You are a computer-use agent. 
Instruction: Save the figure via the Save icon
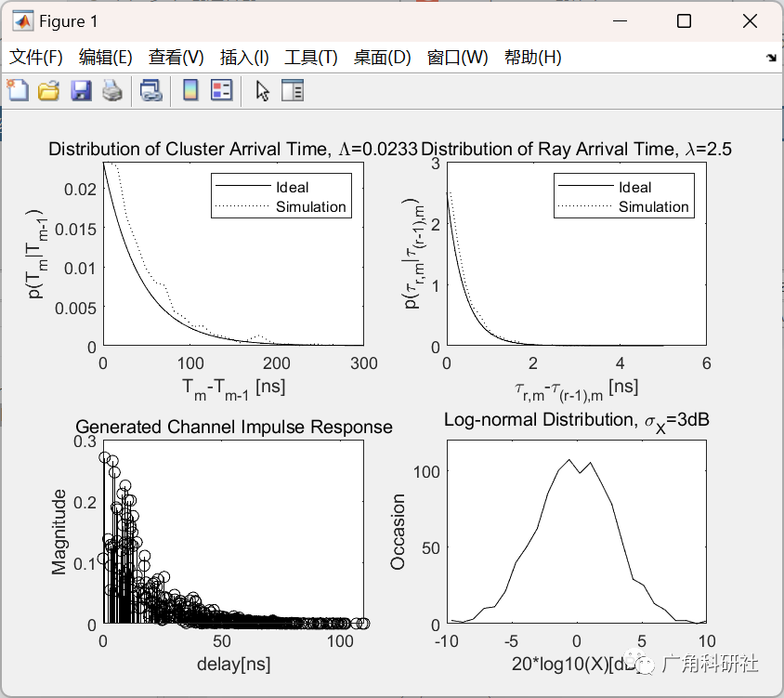pos(80,90)
